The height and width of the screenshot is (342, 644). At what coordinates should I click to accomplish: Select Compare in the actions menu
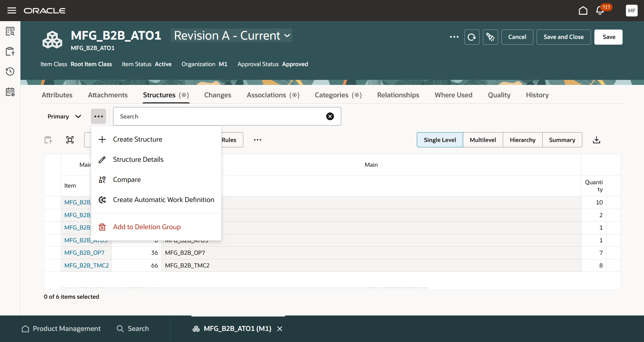[156, 180]
